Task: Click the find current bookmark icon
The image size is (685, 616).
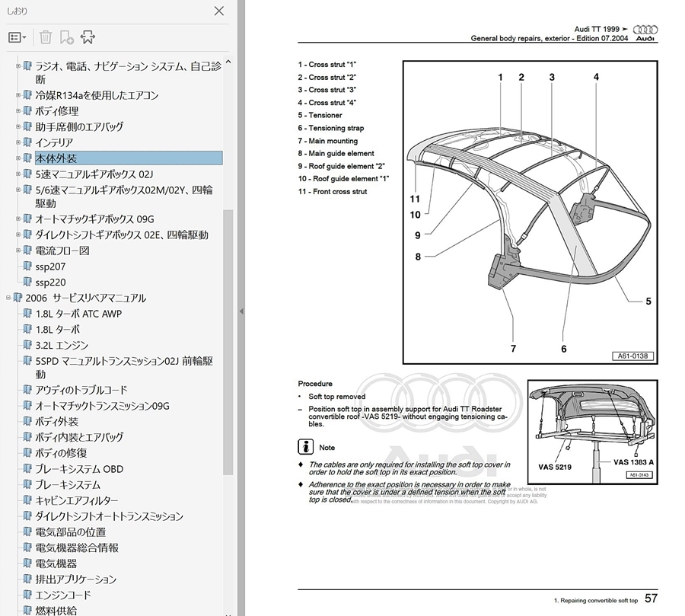Action: [x=88, y=37]
